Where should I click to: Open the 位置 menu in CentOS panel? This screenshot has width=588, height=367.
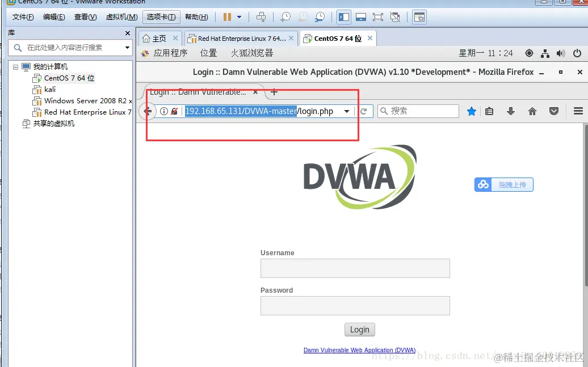point(208,53)
